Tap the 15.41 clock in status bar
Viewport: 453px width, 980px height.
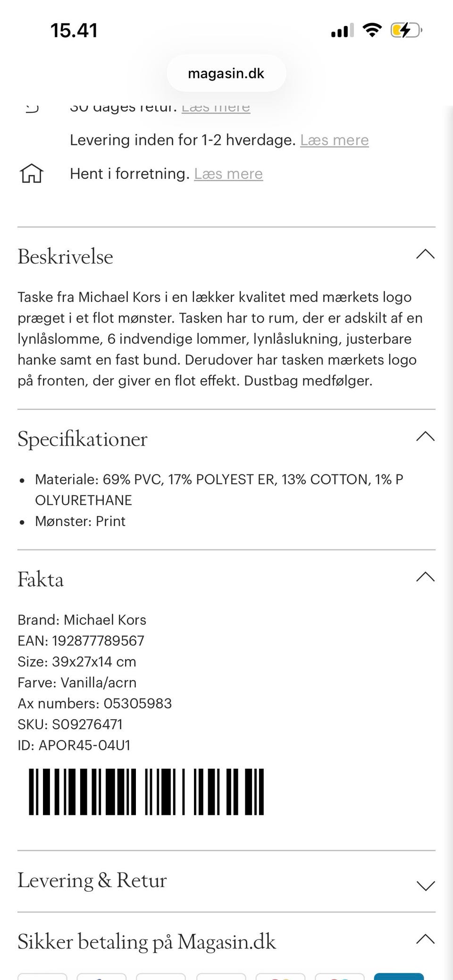(74, 31)
